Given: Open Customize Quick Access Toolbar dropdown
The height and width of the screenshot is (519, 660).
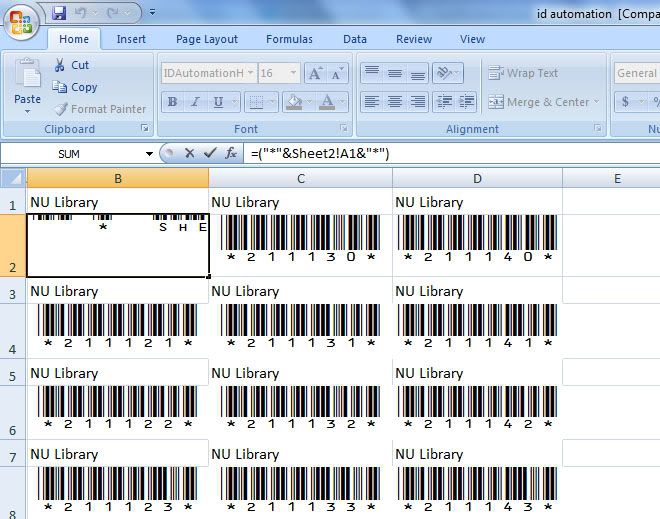Looking at the screenshot, I should 152,13.
